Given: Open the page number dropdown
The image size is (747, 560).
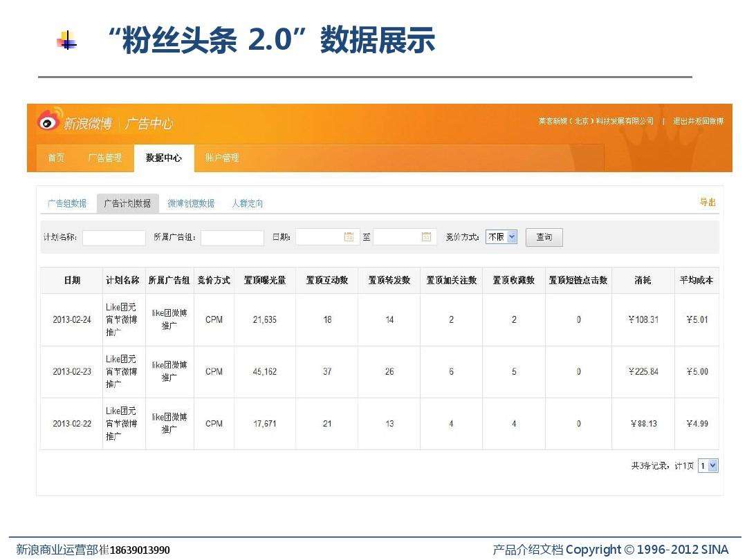Looking at the screenshot, I should [708, 466].
